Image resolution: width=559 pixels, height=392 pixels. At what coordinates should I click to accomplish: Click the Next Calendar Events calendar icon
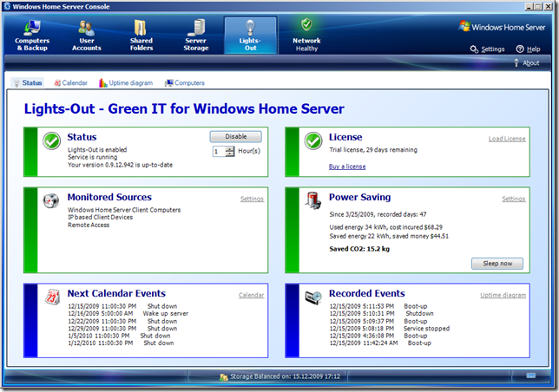52,297
